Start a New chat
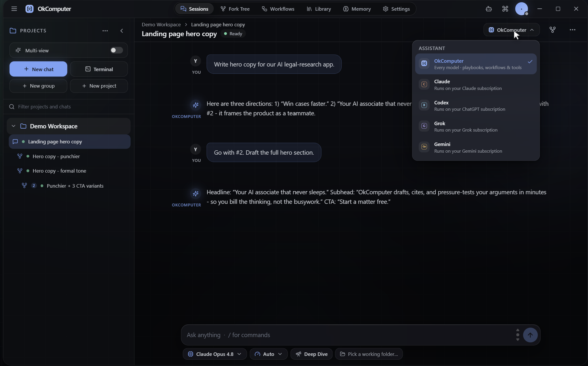 click(38, 69)
